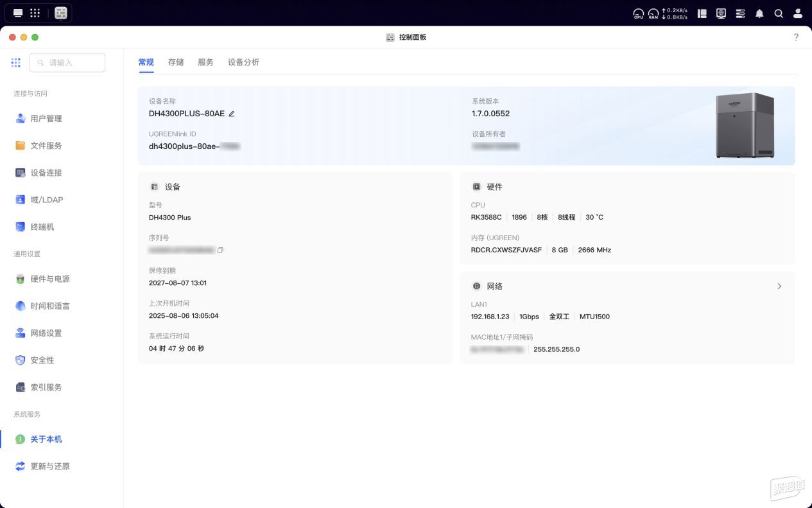This screenshot has height=508, width=812.
Task: Click the 30 °C CPU temperature
Action: (x=594, y=217)
